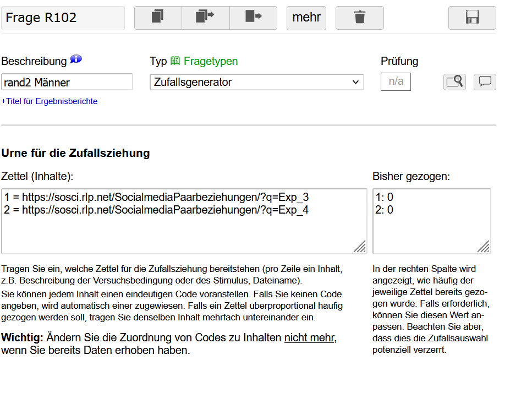Open the Typ dropdown showing Zufallsgenerator

(256, 82)
